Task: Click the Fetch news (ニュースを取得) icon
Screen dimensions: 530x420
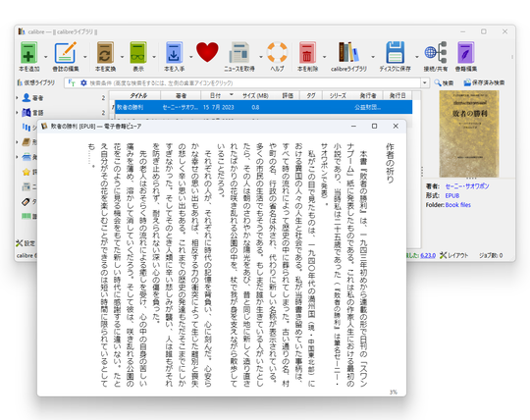Action: tap(239, 52)
